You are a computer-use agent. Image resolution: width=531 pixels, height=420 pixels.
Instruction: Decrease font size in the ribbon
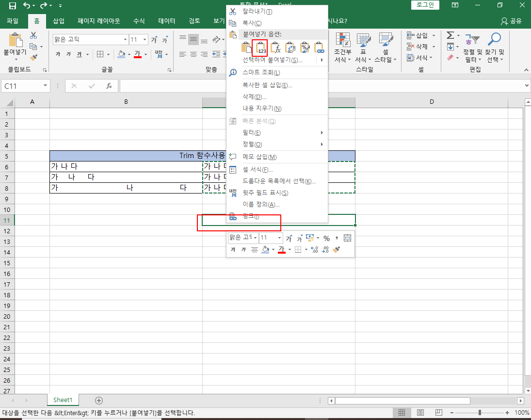point(165,40)
